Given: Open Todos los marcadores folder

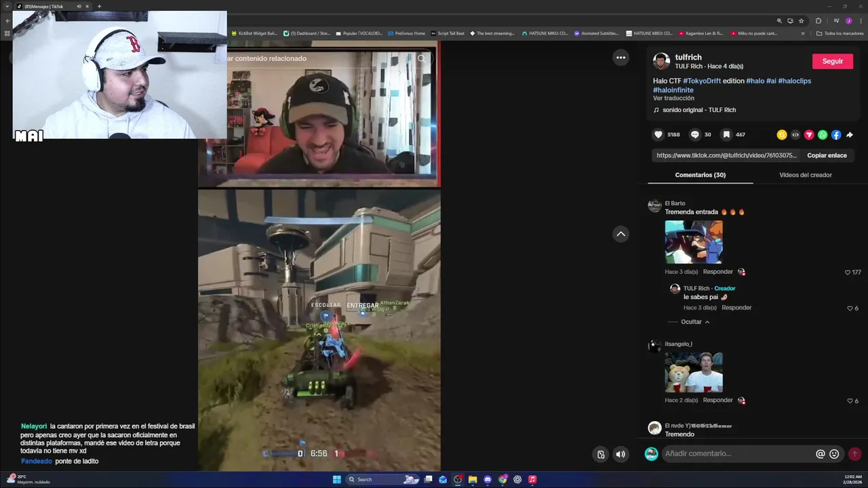Looking at the screenshot, I should click(840, 33).
